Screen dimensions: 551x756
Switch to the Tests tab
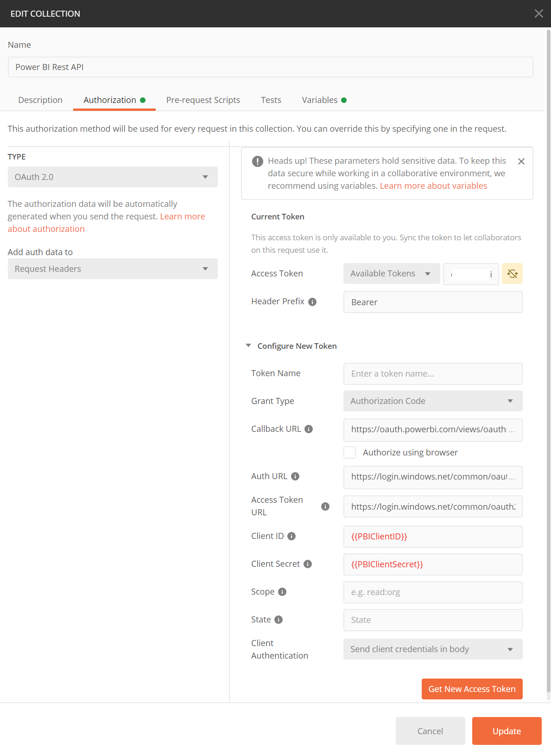click(x=271, y=100)
